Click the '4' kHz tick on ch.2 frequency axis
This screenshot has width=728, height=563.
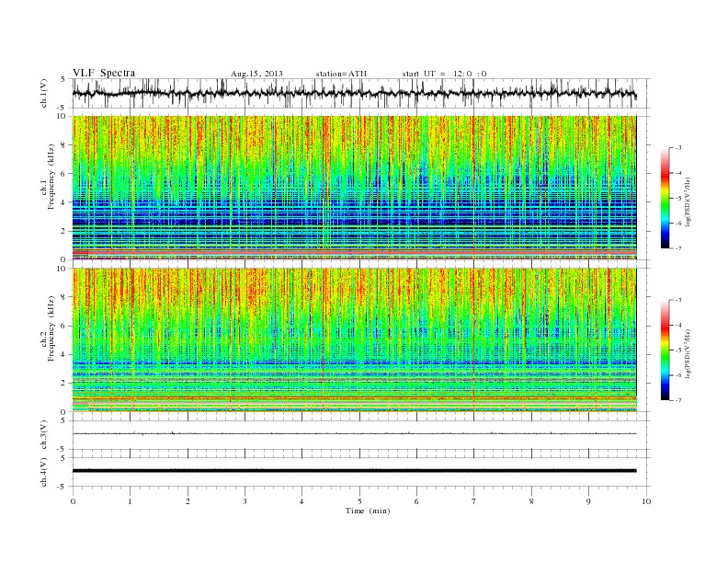click(63, 355)
